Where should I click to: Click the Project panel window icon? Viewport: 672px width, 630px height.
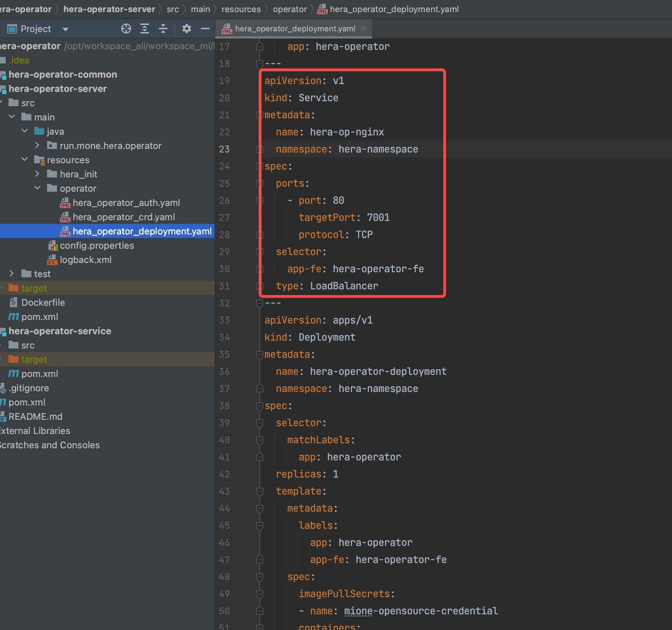12,29
